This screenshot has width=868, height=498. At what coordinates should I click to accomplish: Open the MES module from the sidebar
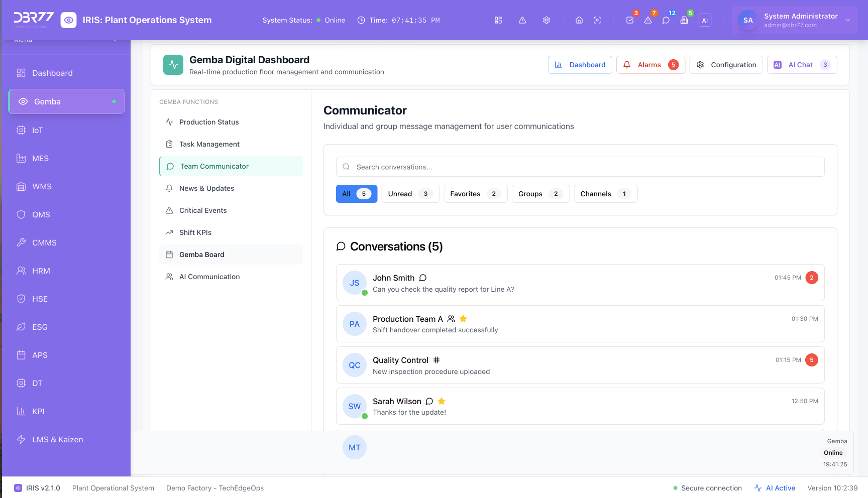pos(40,158)
